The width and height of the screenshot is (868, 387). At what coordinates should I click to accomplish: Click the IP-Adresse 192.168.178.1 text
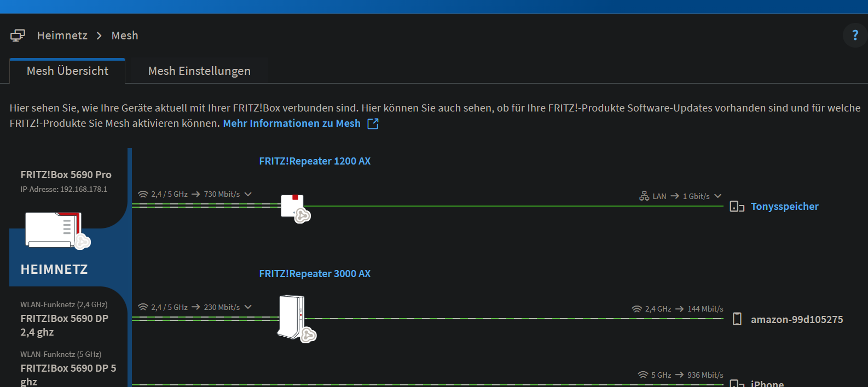[x=64, y=189]
